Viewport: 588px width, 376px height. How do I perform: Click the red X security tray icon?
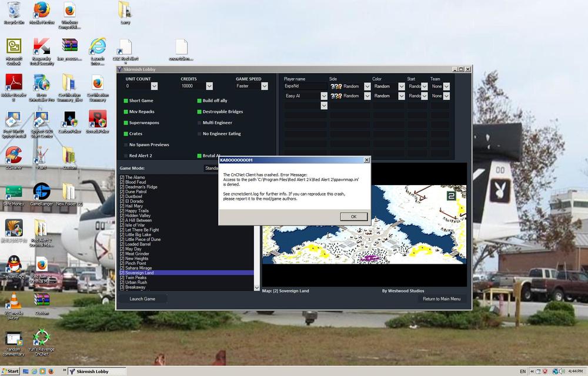(x=546, y=371)
